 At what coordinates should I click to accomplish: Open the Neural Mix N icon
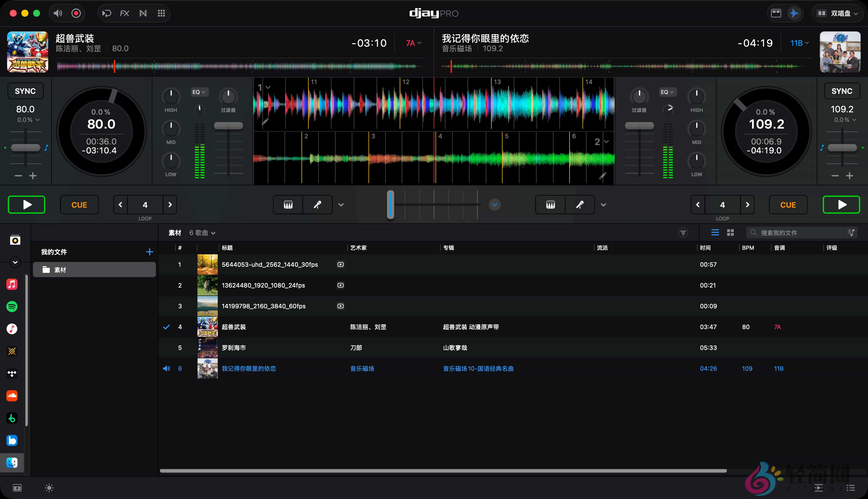pyautogui.click(x=143, y=13)
